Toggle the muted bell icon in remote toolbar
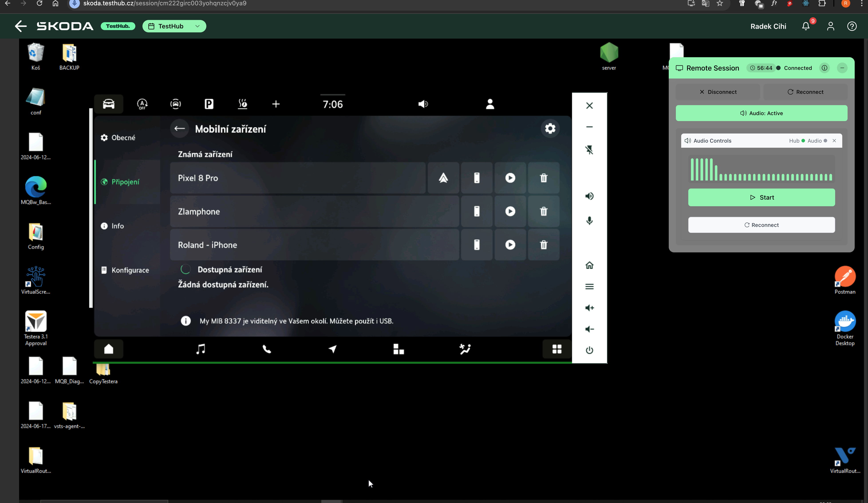 [x=589, y=150]
